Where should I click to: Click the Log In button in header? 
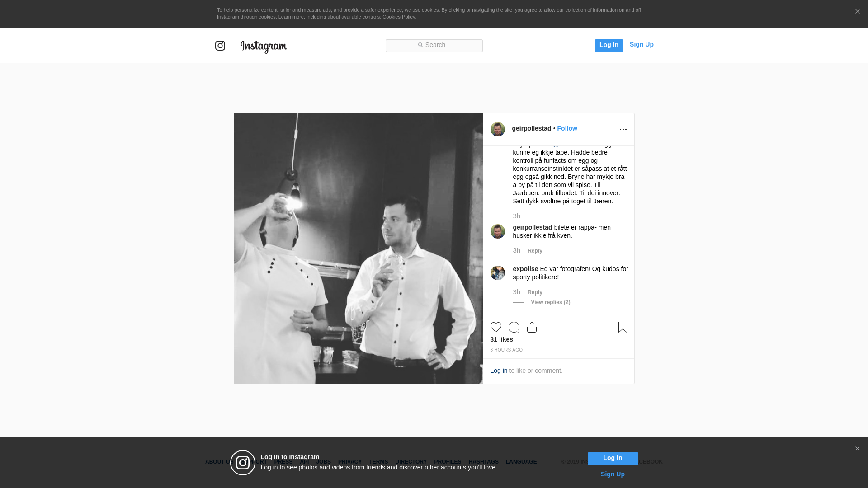(609, 45)
